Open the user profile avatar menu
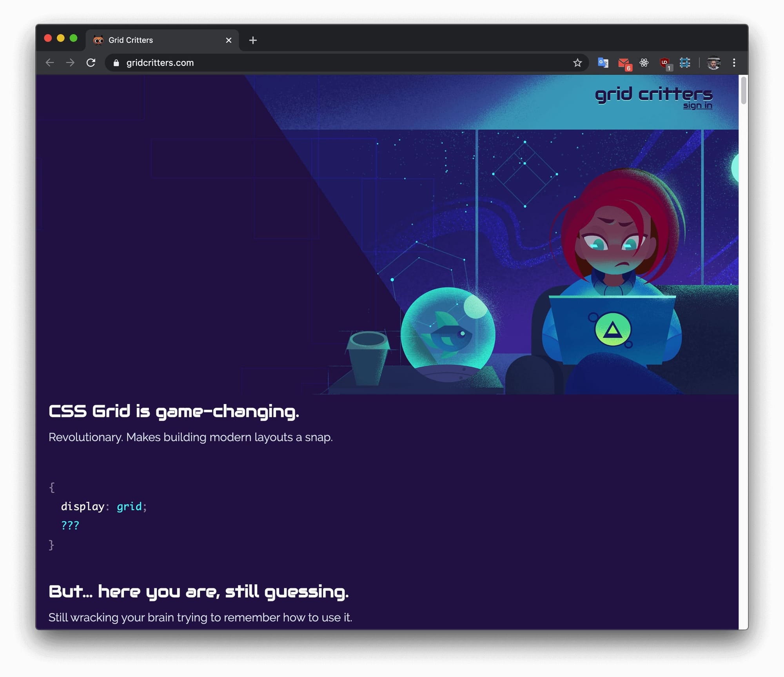 tap(713, 63)
